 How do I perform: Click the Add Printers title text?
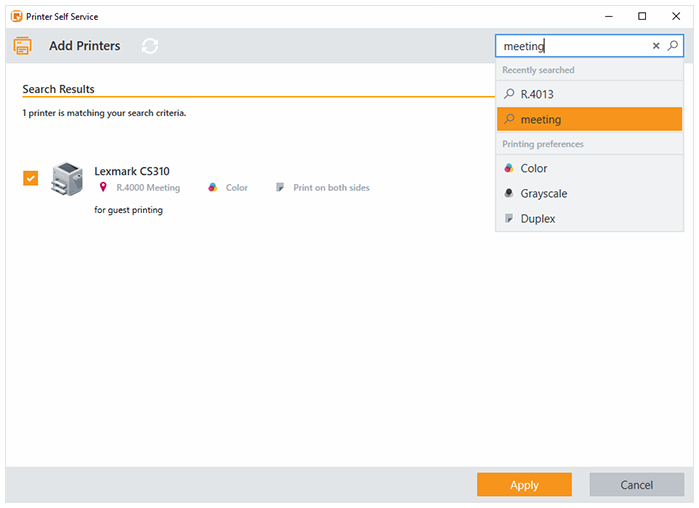tap(85, 45)
